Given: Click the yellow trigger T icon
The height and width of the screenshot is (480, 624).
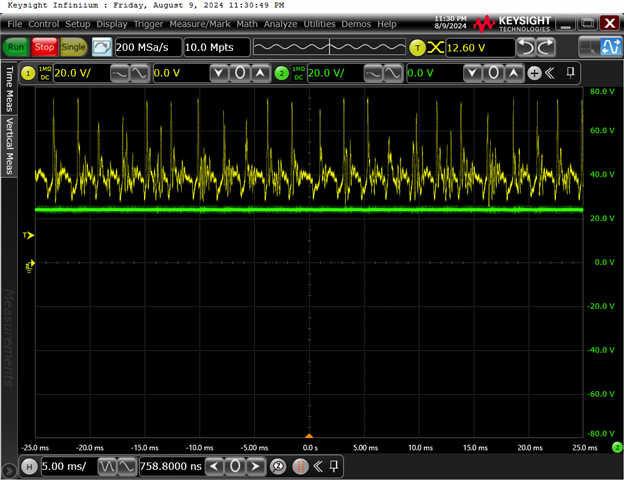Looking at the screenshot, I should pos(417,48).
